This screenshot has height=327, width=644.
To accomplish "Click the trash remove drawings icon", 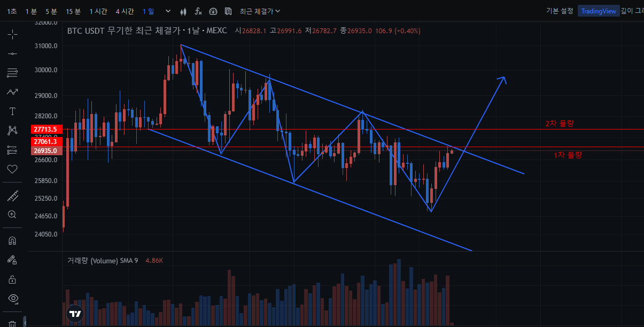I will [12, 323].
